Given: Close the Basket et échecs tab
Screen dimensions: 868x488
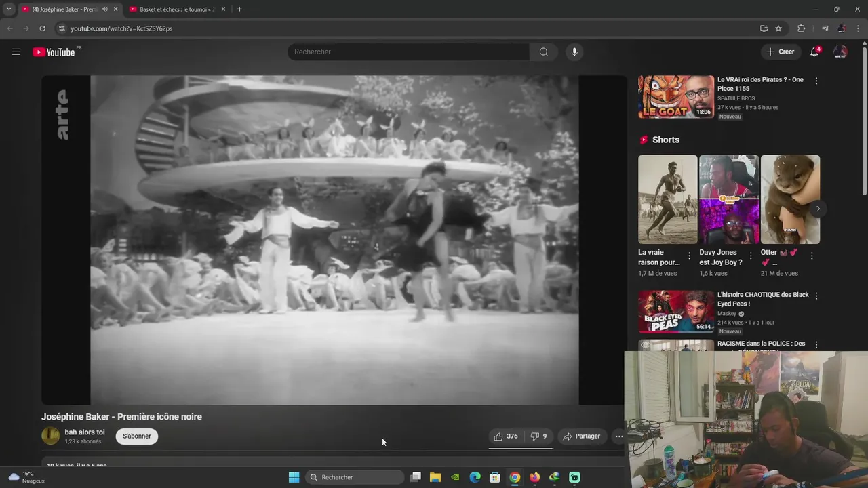Looking at the screenshot, I should click(x=223, y=9).
